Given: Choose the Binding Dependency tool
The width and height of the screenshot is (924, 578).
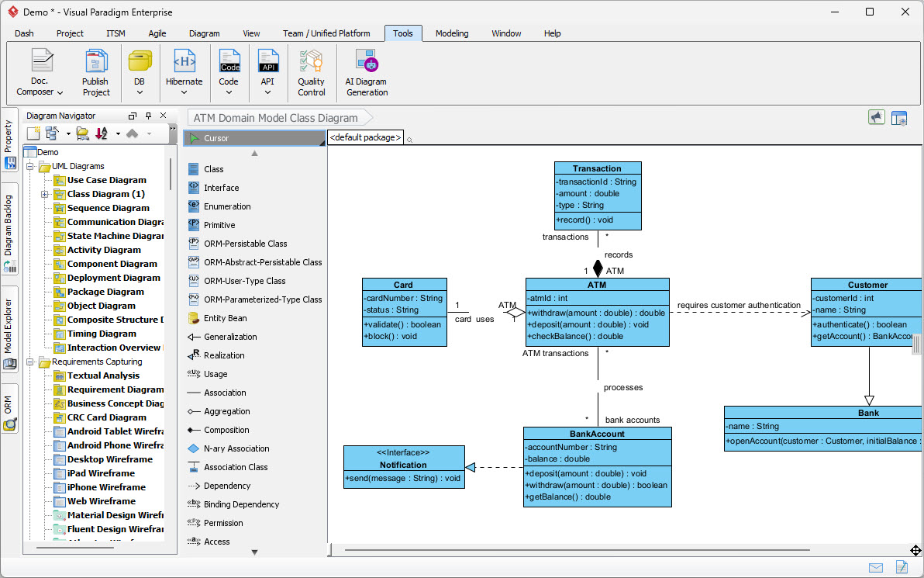Looking at the screenshot, I should pos(255,504).
